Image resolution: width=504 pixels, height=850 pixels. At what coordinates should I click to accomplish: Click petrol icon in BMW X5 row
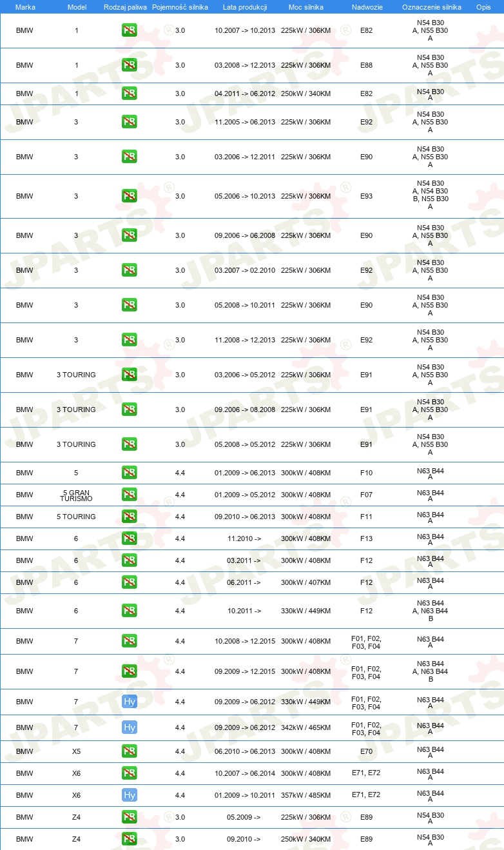(129, 751)
